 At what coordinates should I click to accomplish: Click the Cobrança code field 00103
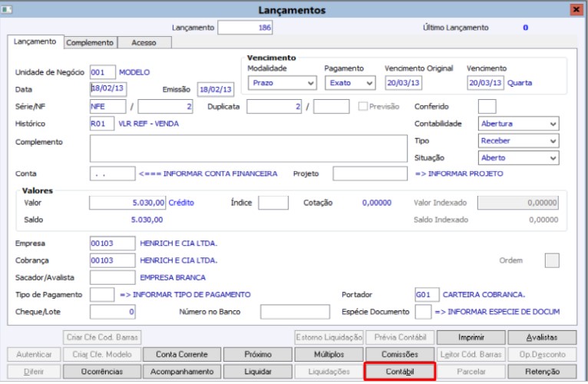point(113,260)
